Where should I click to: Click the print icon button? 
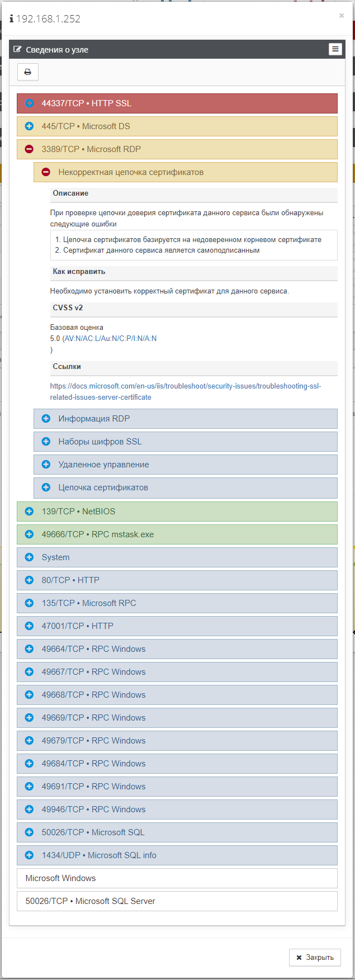click(x=27, y=72)
